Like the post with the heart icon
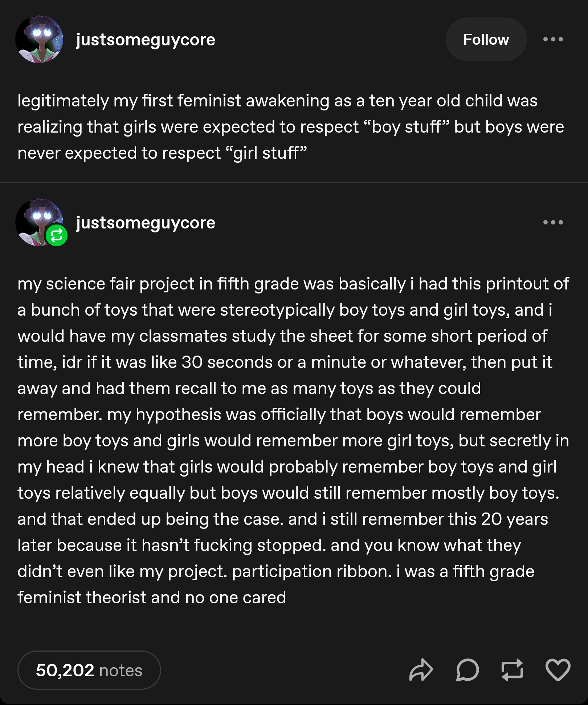588x705 pixels. pyautogui.click(x=558, y=670)
